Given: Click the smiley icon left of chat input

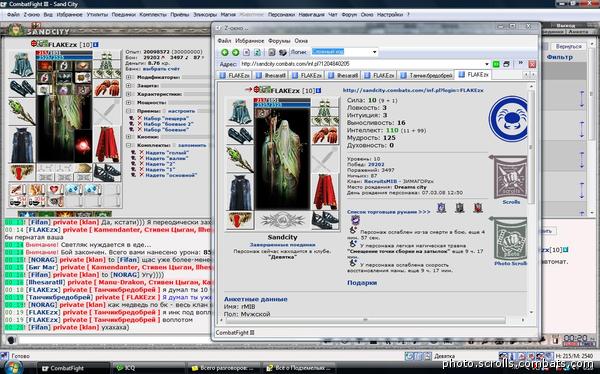Looking at the screenshot, I should pos(11,340).
